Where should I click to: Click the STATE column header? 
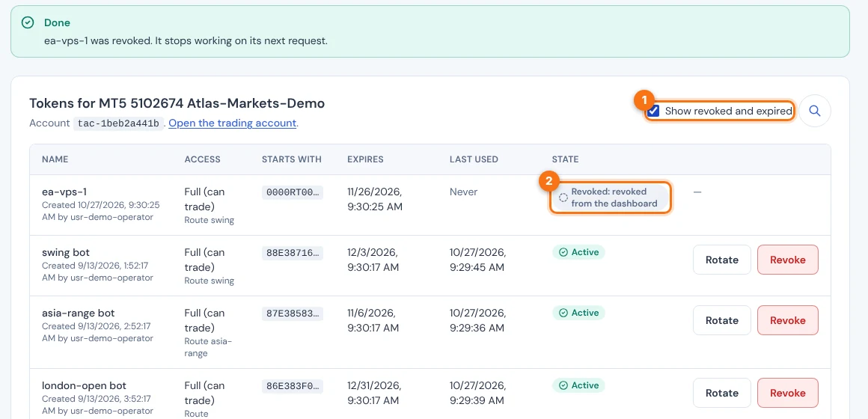click(565, 159)
